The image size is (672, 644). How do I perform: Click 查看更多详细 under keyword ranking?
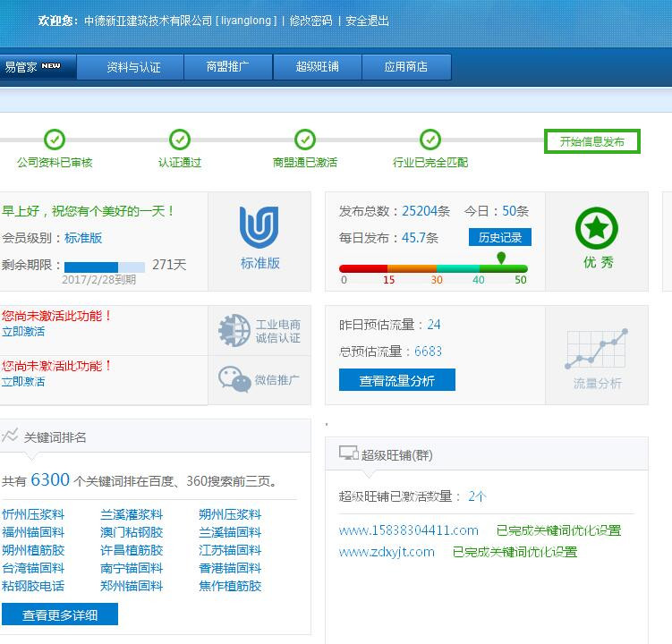[60, 614]
